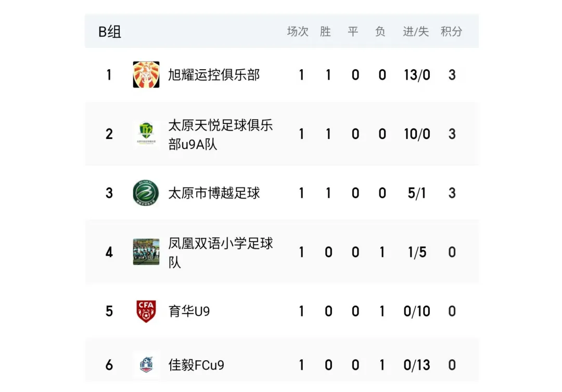
Task: Open the 佳毅FCu9 club logo
Action: (x=146, y=365)
